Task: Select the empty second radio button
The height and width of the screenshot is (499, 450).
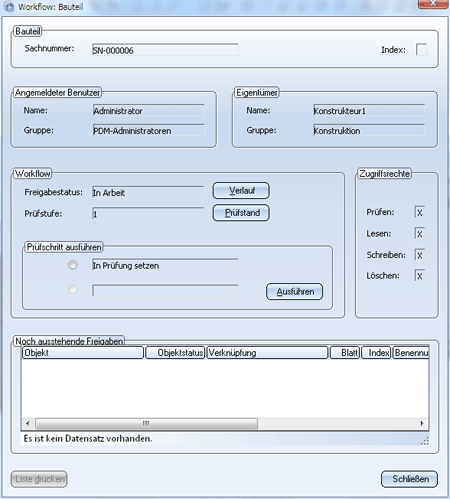Action: (73, 289)
